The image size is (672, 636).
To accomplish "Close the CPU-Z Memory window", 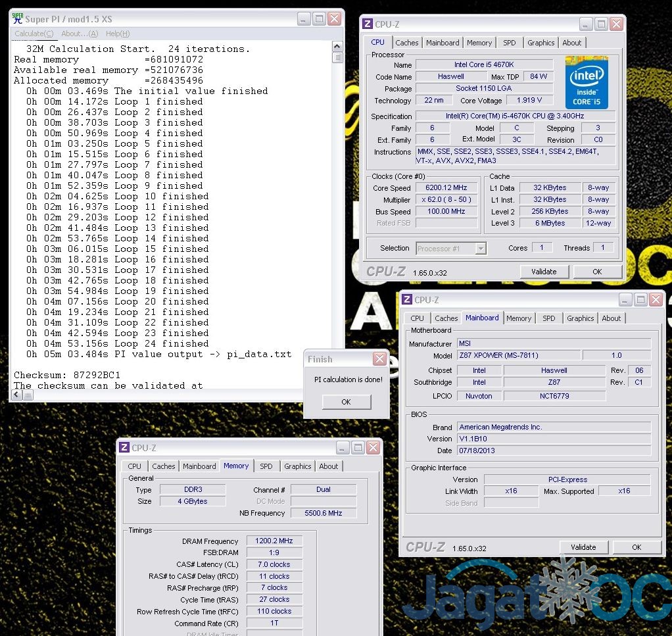I will click(x=373, y=448).
